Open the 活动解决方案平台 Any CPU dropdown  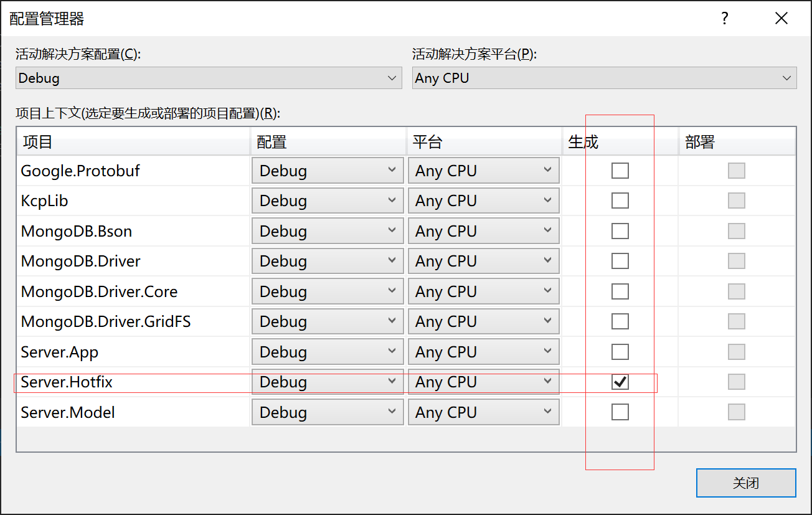[604, 78]
